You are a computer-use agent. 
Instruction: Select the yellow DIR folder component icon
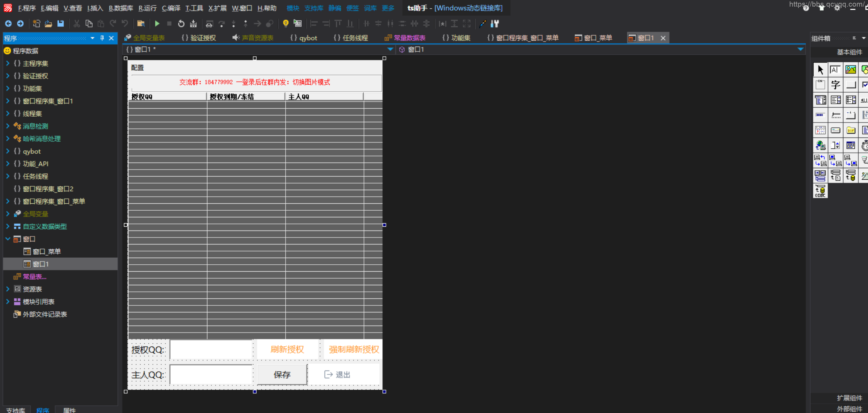pos(851,130)
